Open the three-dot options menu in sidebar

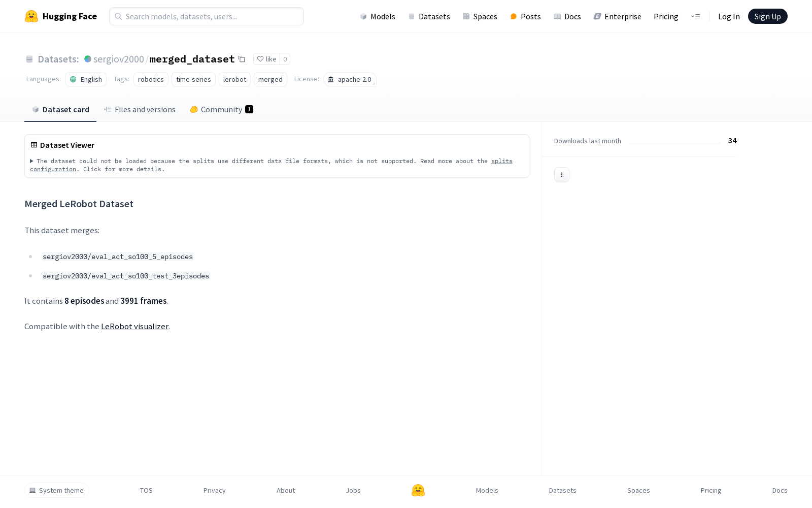562,175
